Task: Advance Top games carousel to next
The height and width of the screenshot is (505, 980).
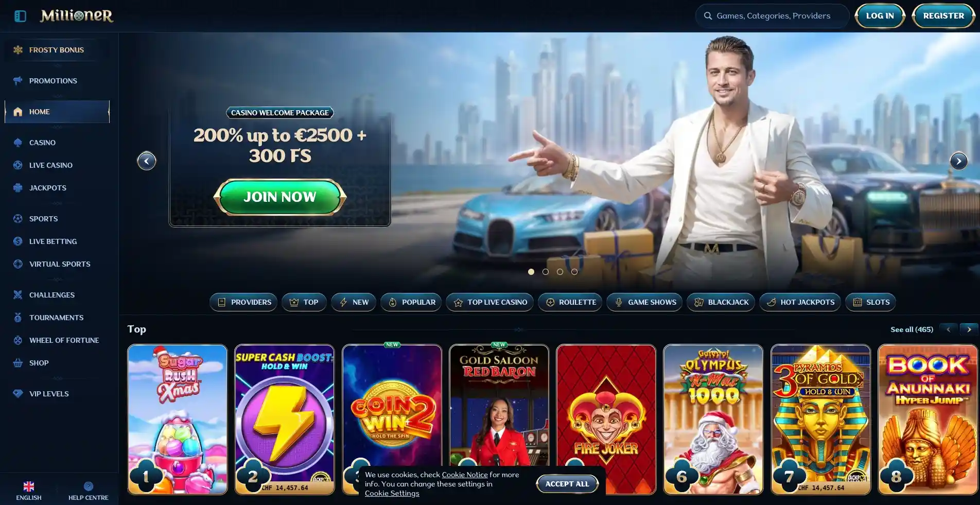Action: point(969,329)
